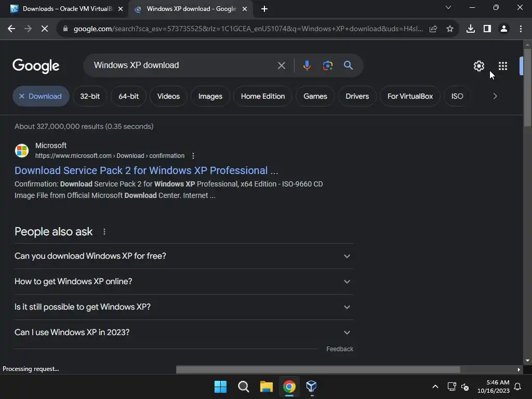
Task: Close the Windows XP download Google tab
Action: tap(245, 9)
